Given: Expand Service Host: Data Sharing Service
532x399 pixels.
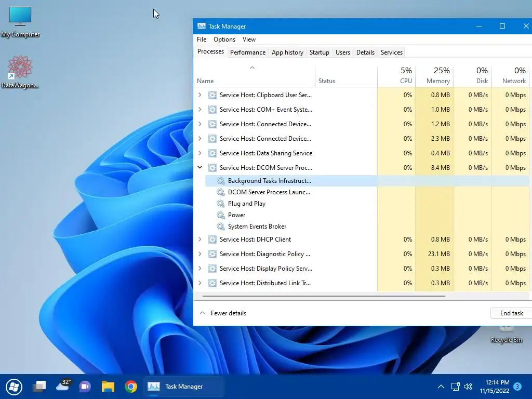Looking at the screenshot, I should (x=200, y=153).
